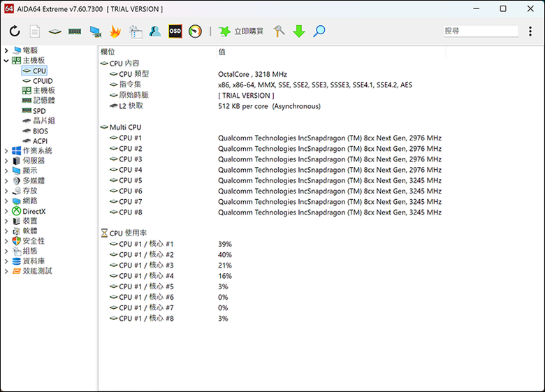
Task: Select the 主機板 child item
Action: pyautogui.click(x=38, y=91)
